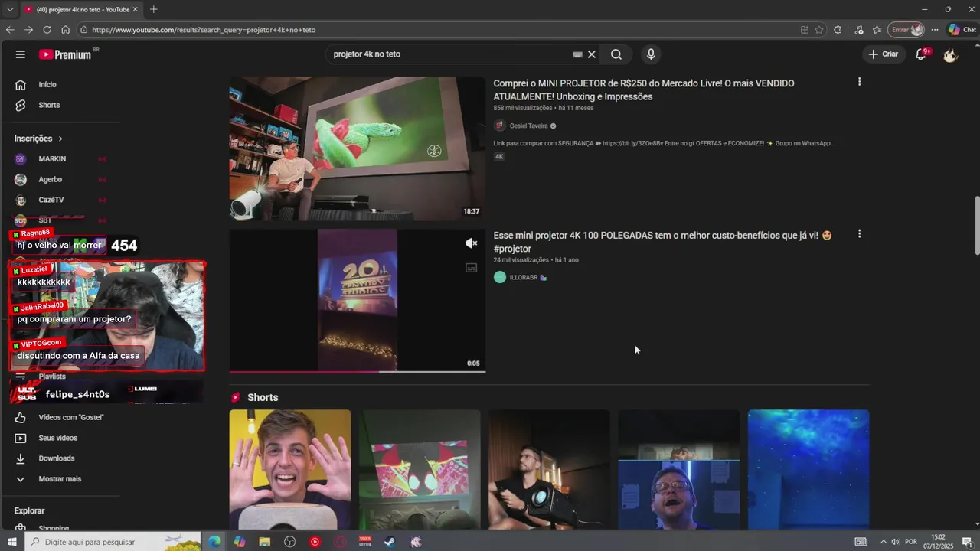Open the Windows Start menu
This screenshot has height=551, width=980.
click(11, 542)
